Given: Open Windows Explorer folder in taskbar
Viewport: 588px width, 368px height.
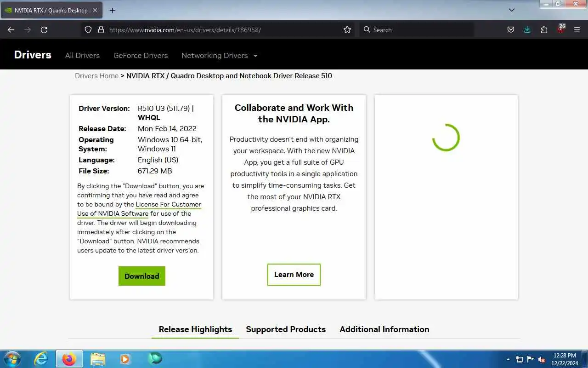Looking at the screenshot, I should click(98, 359).
